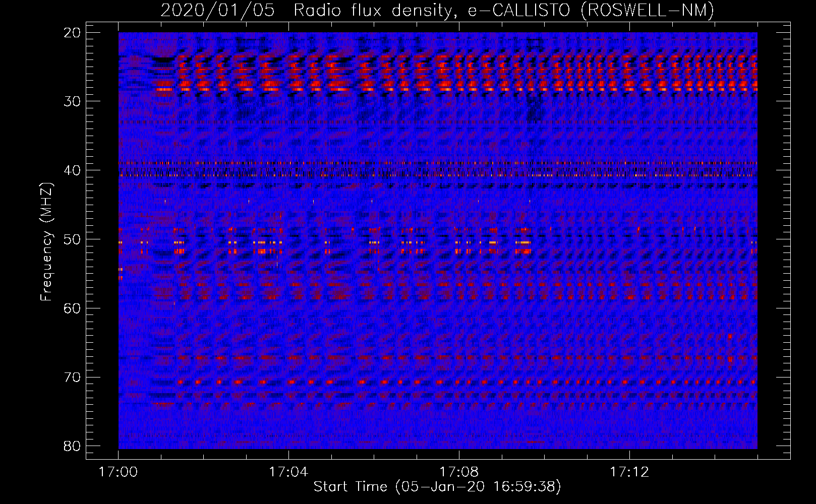Click the frequency tick label 20
Viewport: 816px width, 504px height.
[x=73, y=33]
